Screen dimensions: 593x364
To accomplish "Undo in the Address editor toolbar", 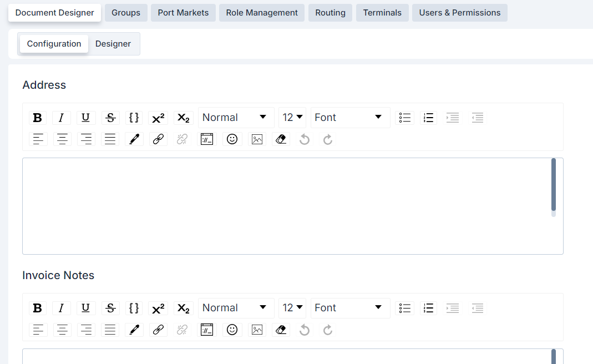I will coord(305,139).
